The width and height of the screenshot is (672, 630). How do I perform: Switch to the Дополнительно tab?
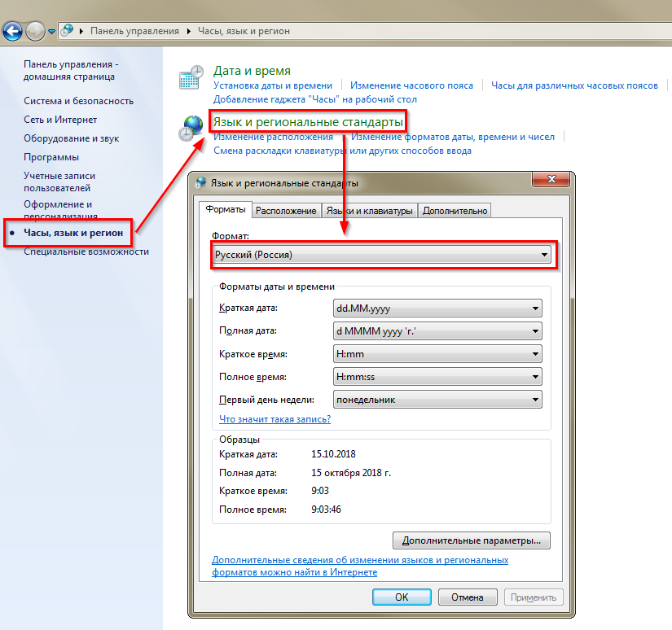coord(455,211)
